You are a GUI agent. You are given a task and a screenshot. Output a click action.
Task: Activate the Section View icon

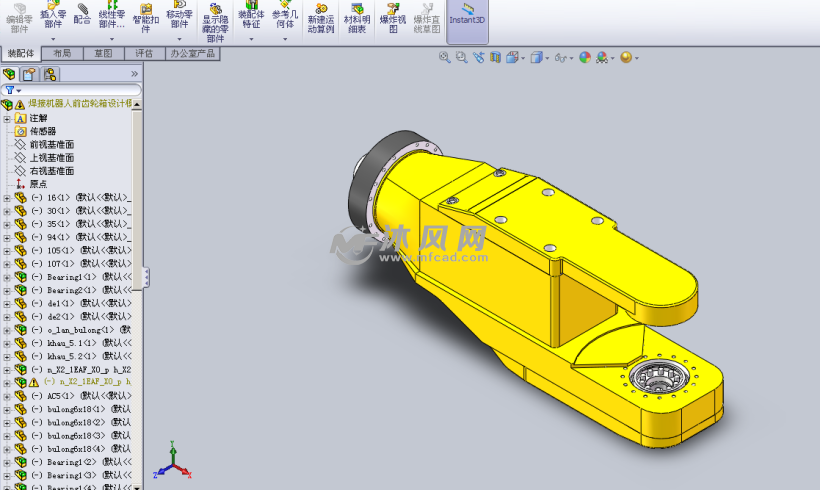(x=494, y=58)
